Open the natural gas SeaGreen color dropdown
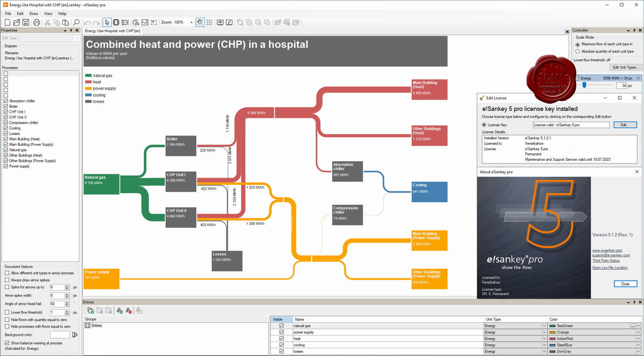Image resolution: width=644 pixels, height=356 pixels. [x=638, y=326]
